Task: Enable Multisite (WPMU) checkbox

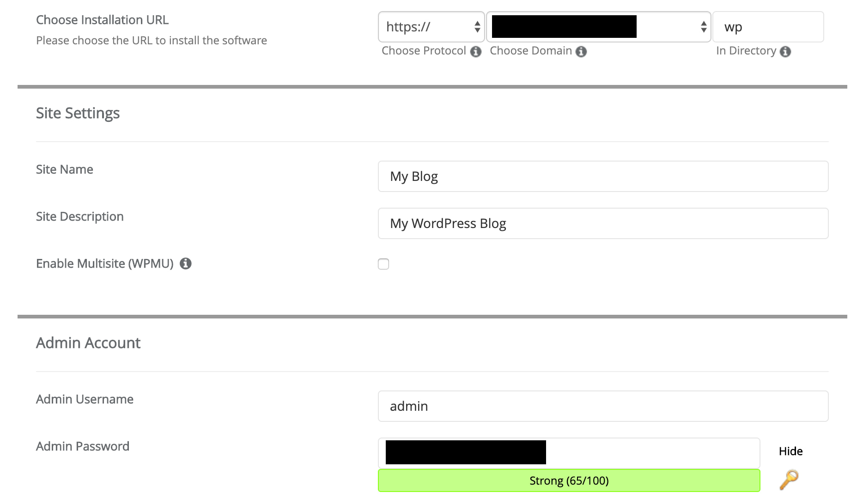Action: 383,264
